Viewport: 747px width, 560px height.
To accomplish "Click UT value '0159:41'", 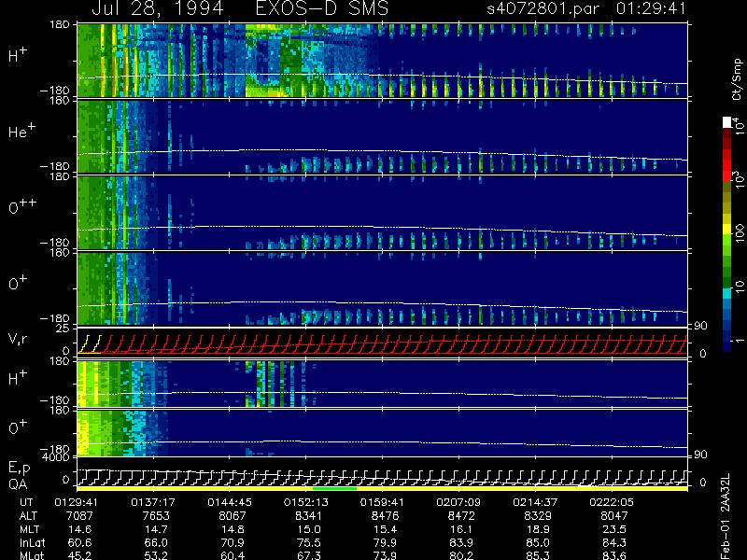I will point(382,502).
